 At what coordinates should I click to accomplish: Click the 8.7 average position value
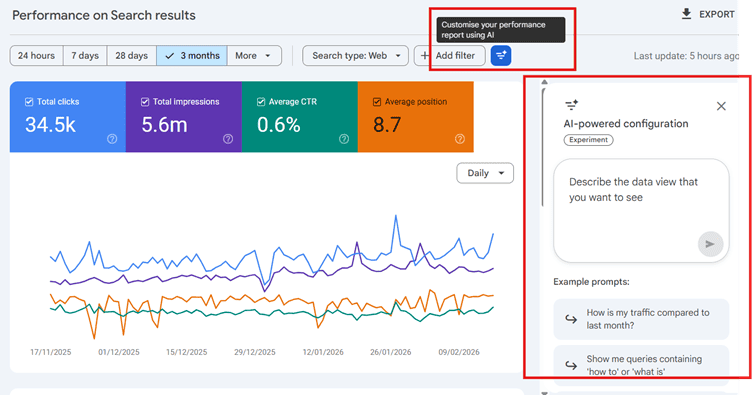(387, 125)
